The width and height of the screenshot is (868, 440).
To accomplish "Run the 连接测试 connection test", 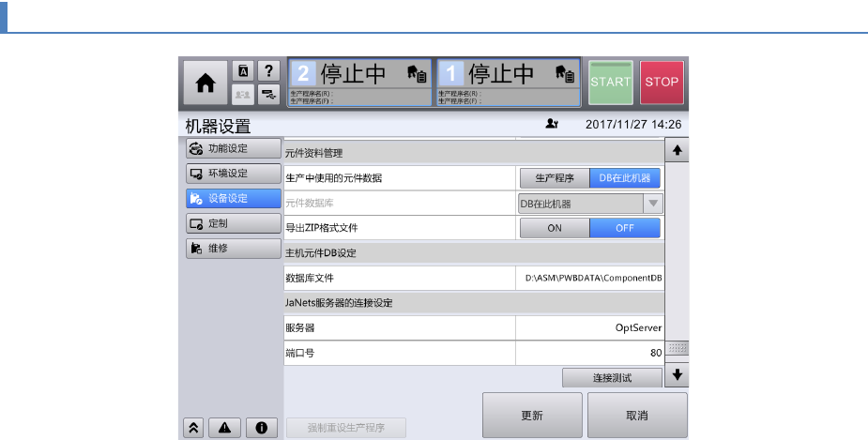I will [612, 378].
